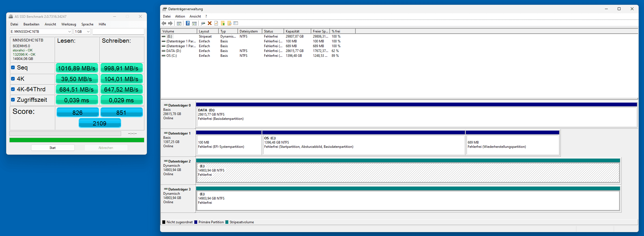Sort list by the Volume column header
This screenshot has height=236, width=644.
[179, 31]
